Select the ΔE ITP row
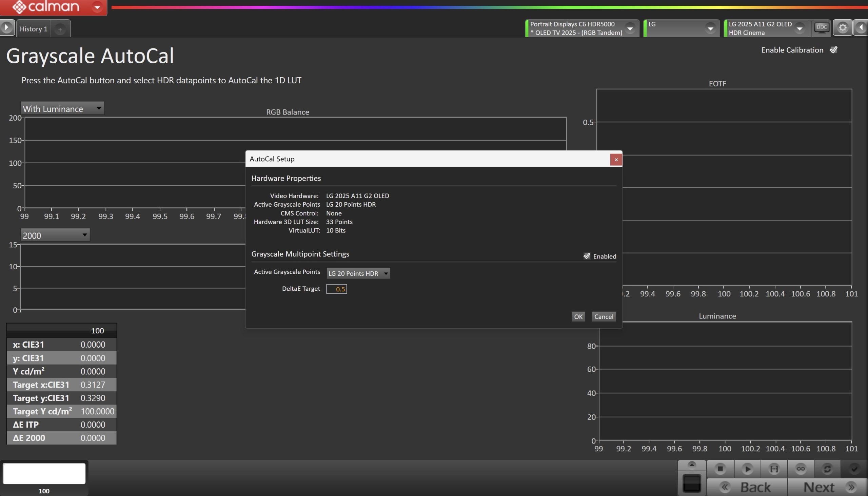 (62, 425)
